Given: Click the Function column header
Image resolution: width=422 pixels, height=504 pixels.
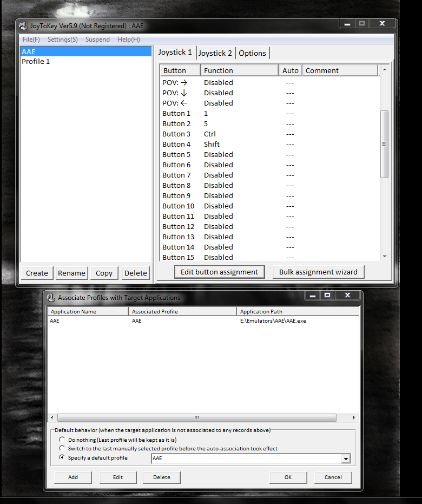Looking at the screenshot, I should point(239,70).
